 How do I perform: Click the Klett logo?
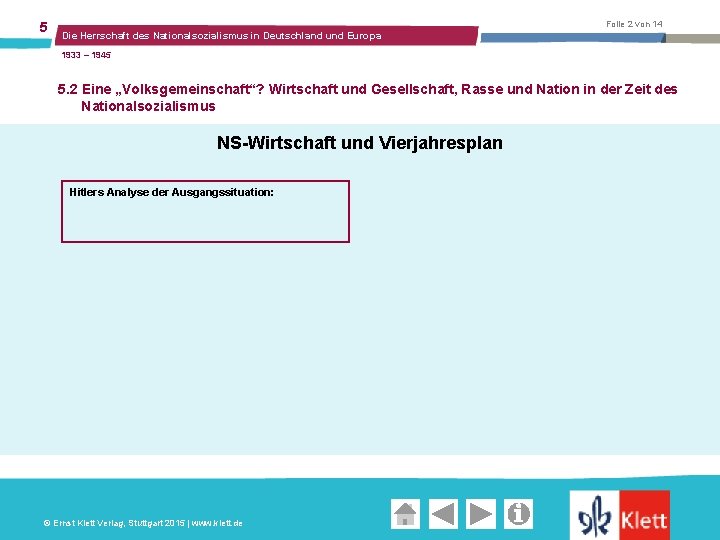pos(620,515)
